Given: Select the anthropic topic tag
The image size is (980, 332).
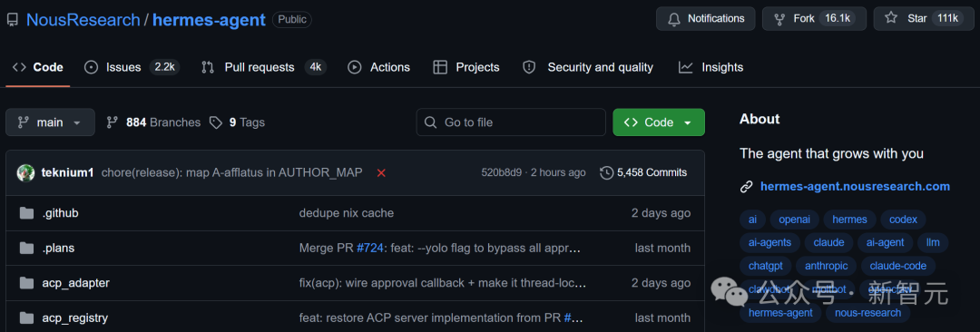Looking at the screenshot, I should tap(827, 266).
